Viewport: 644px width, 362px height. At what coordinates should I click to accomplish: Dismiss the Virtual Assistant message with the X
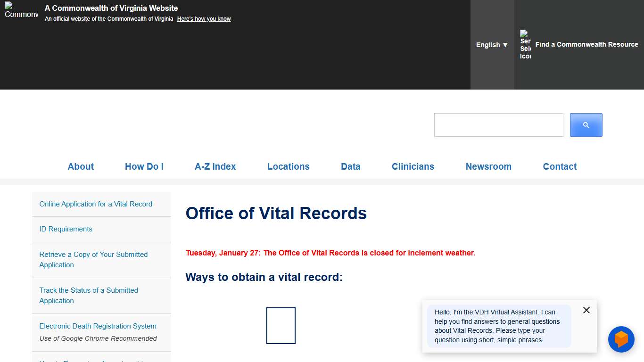(586, 310)
